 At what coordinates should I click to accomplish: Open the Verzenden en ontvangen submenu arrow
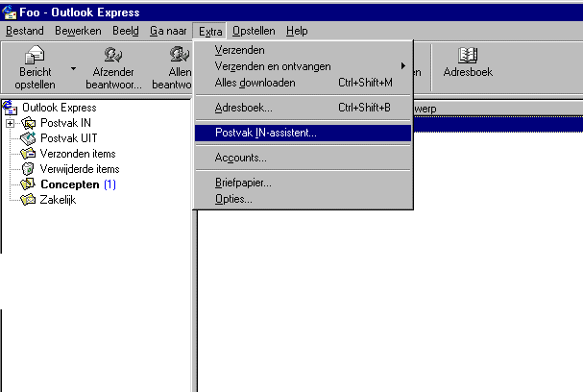coord(403,66)
